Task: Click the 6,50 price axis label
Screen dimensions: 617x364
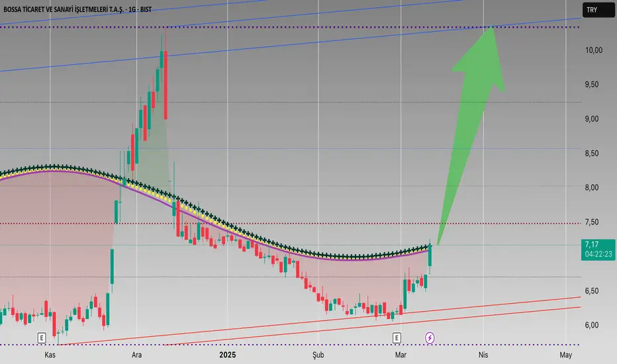Action: tap(592, 291)
